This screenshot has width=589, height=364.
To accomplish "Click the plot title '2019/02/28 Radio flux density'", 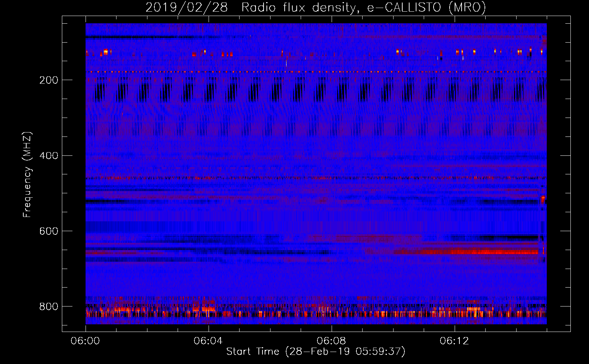I will point(316,7).
